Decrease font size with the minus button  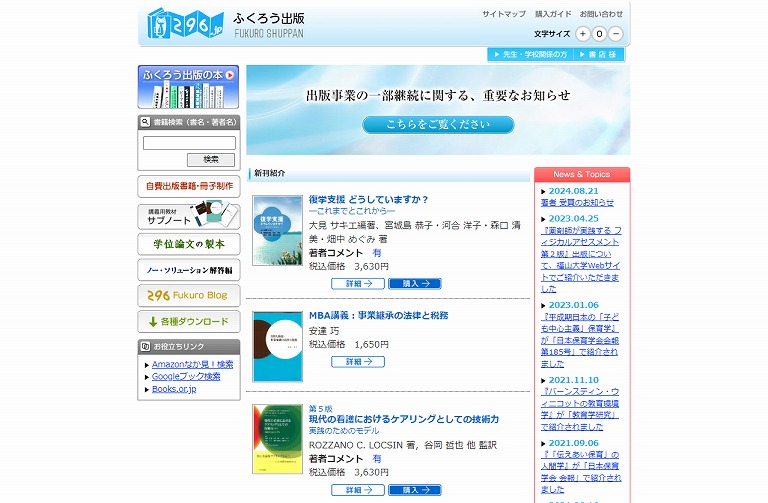pyautogui.click(x=616, y=34)
